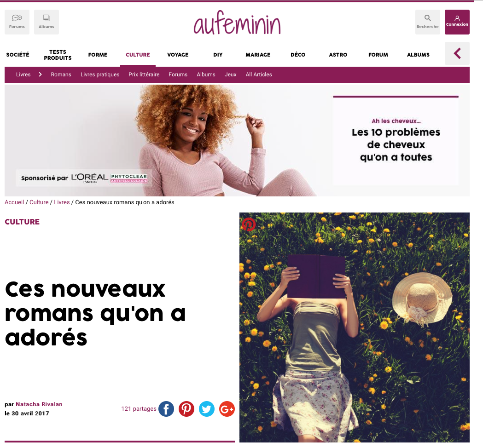Follow the Livres breadcrumb link
This screenshot has height=448, width=483.
[62, 202]
